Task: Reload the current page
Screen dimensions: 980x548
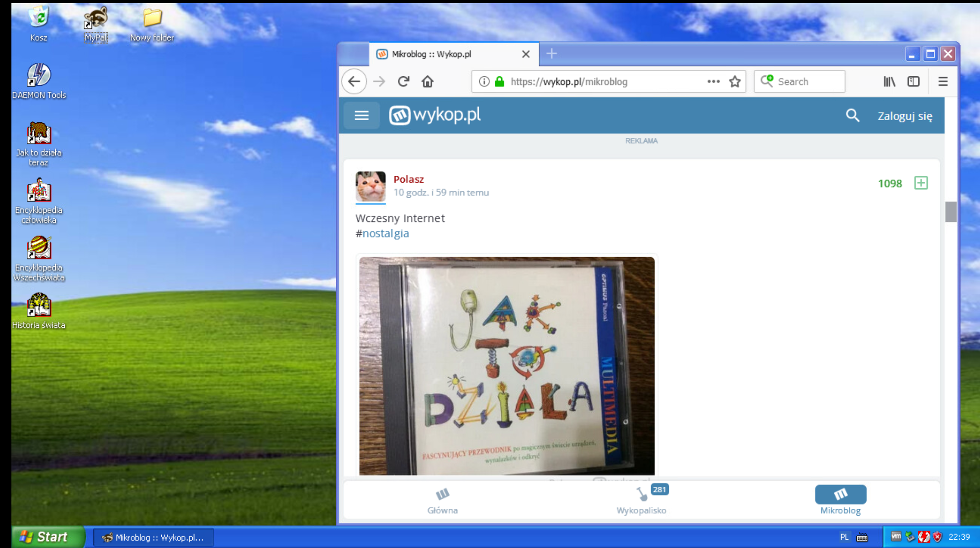Action: 403,82
